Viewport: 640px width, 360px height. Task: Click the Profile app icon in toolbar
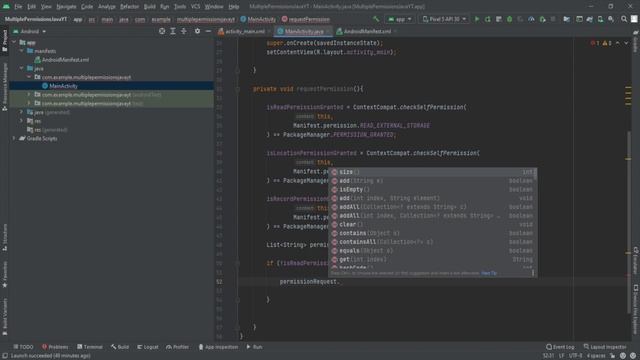531,19
